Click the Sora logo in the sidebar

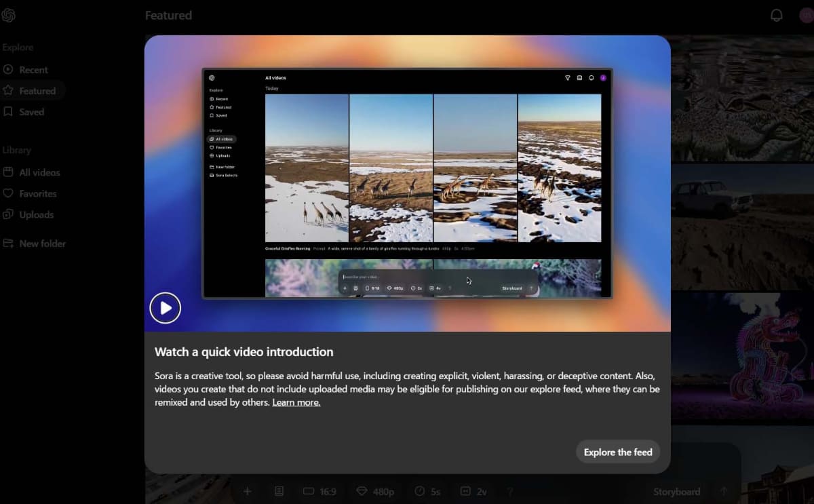click(9, 15)
